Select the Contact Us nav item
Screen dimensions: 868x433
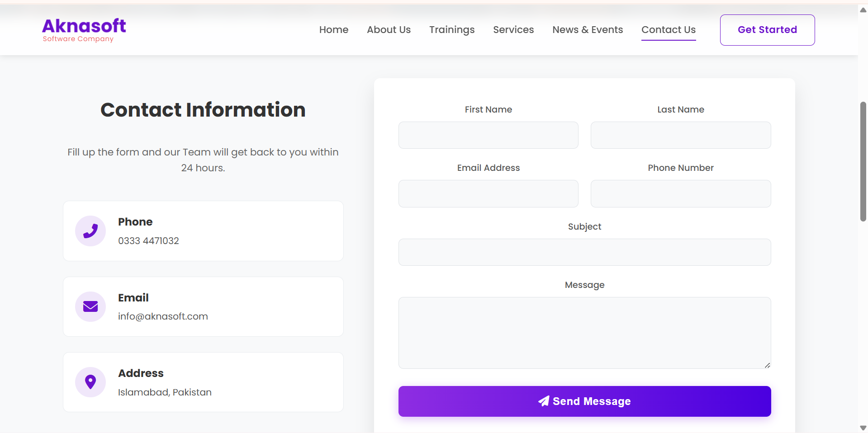tap(669, 29)
